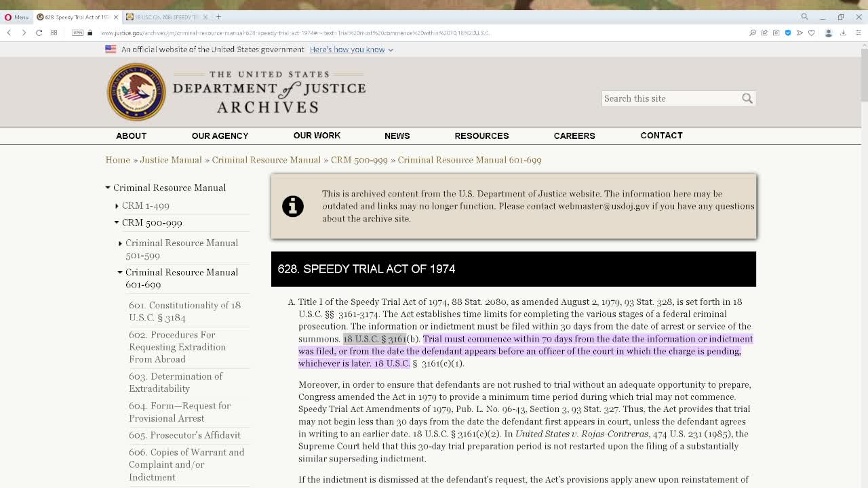Viewport: 868px width, 488px height.
Task: Open the Opera Menu button
Action: pyautogui.click(x=16, y=17)
